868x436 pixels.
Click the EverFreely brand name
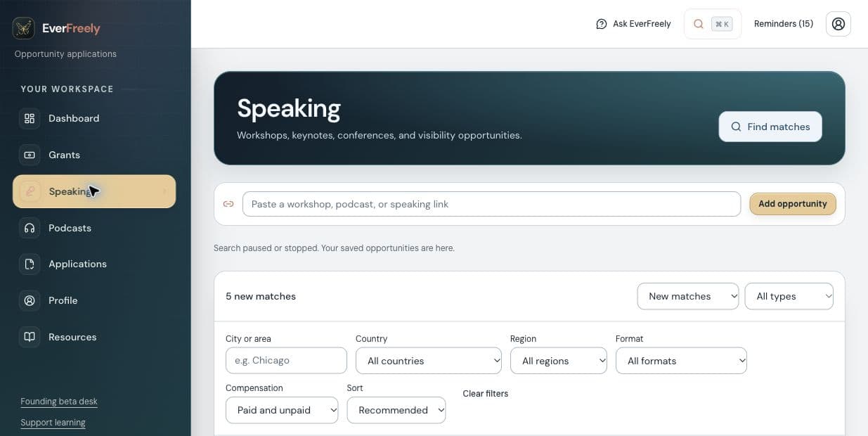click(x=71, y=29)
